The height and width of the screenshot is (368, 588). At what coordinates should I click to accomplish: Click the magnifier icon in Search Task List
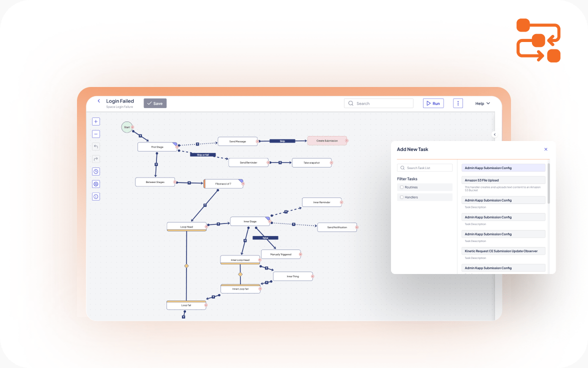[x=402, y=167]
